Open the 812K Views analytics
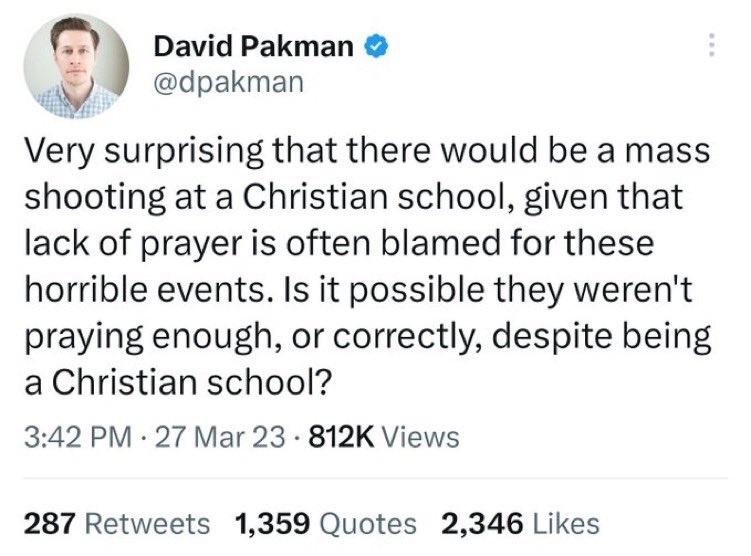This screenshot has height=556, width=751. click(x=384, y=437)
